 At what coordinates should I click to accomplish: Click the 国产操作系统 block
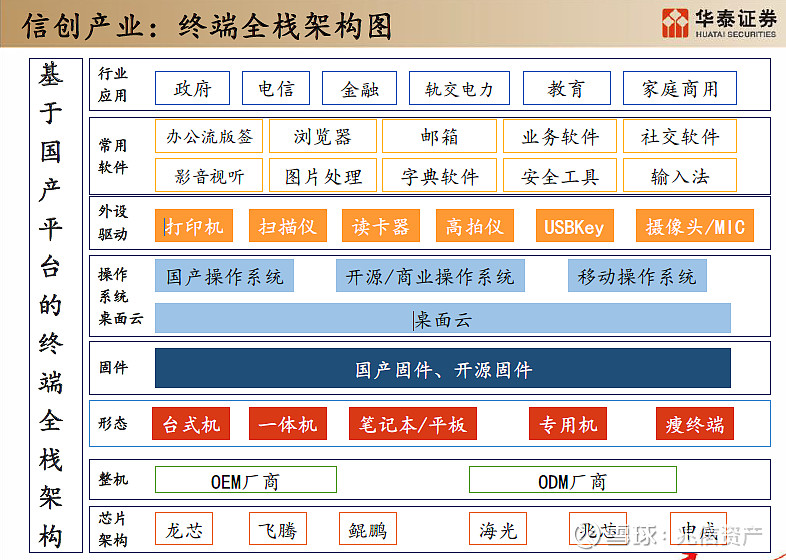pos(224,275)
